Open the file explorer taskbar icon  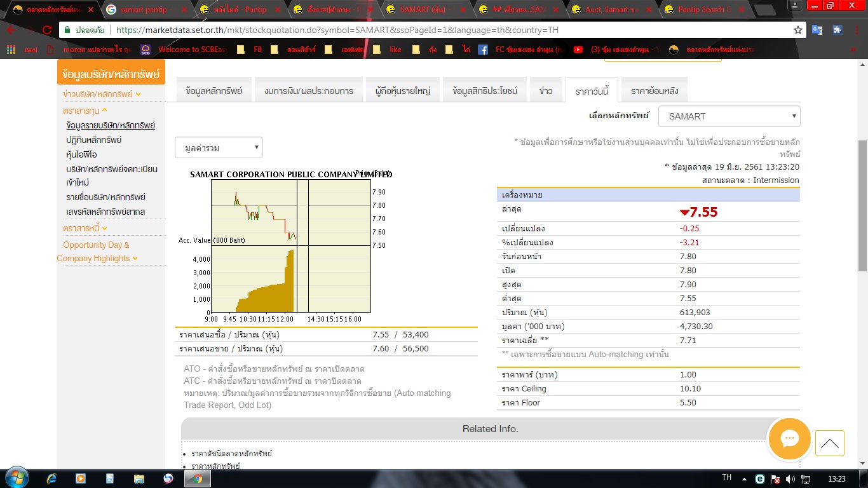point(139,478)
